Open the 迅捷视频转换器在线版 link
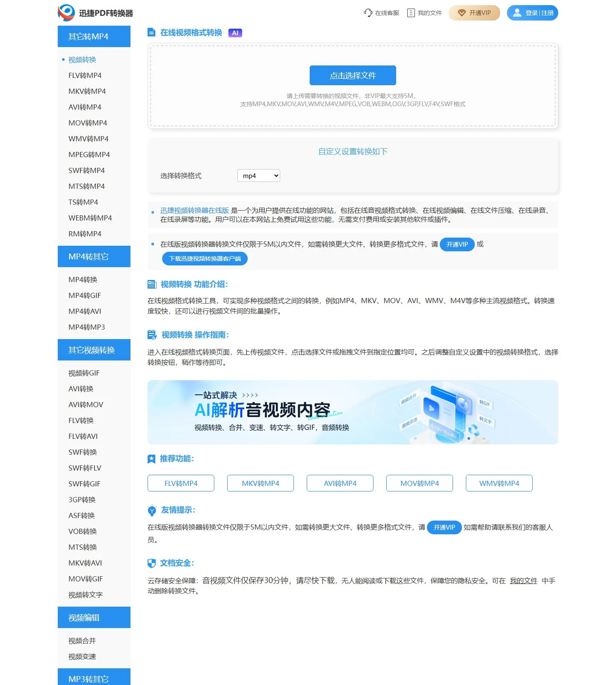 [x=195, y=210]
